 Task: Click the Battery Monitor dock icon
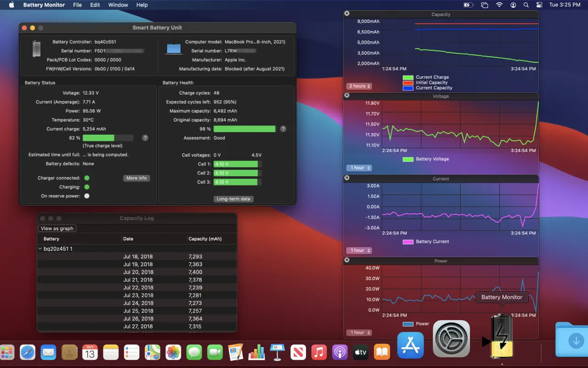click(x=502, y=336)
